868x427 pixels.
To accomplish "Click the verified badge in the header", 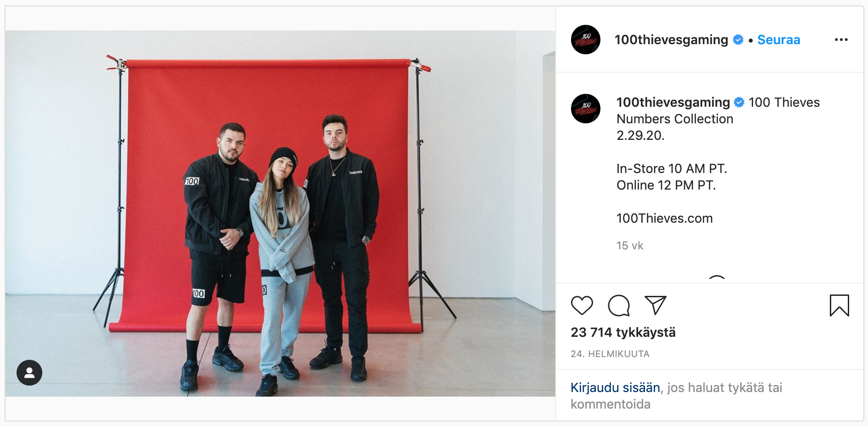I will click(x=738, y=40).
